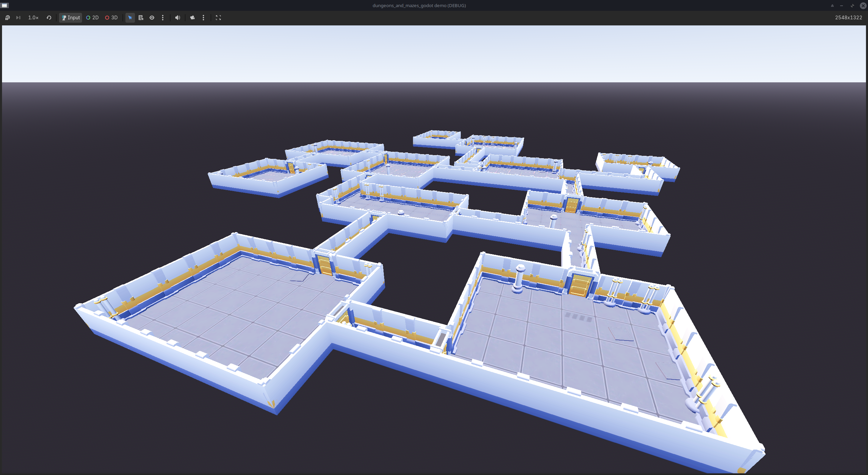Enable list-select nodes at position tool
868x475 pixels.
[141, 18]
